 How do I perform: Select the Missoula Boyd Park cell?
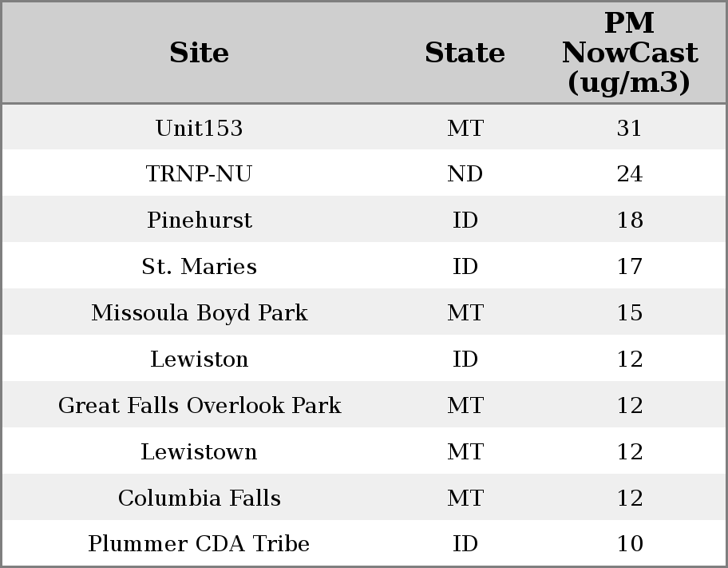point(199,312)
